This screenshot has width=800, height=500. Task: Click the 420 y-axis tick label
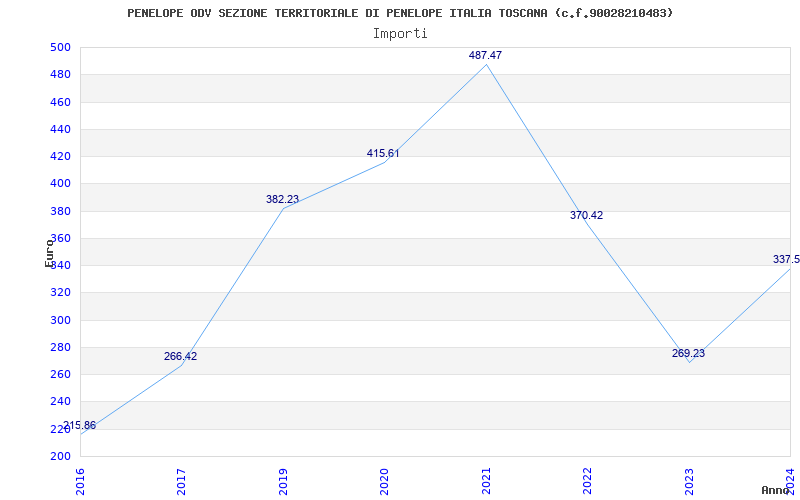[60, 156]
